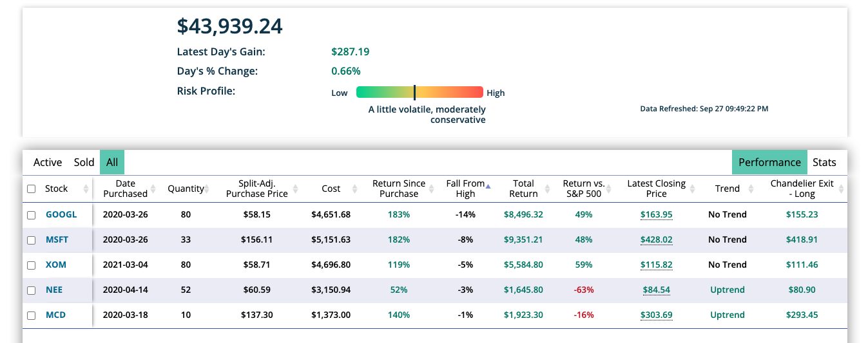
Task: Sort by Split-Adj. Purchase Price arrows
Action: (x=295, y=189)
